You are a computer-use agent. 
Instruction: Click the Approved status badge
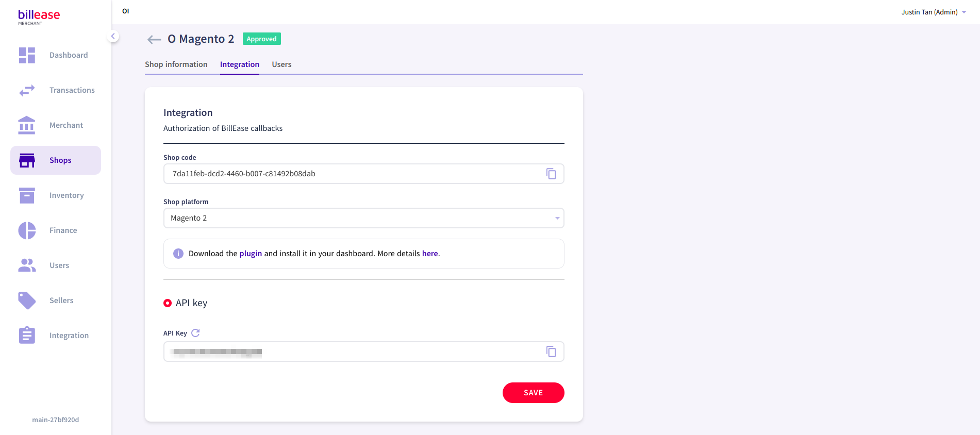coord(262,39)
